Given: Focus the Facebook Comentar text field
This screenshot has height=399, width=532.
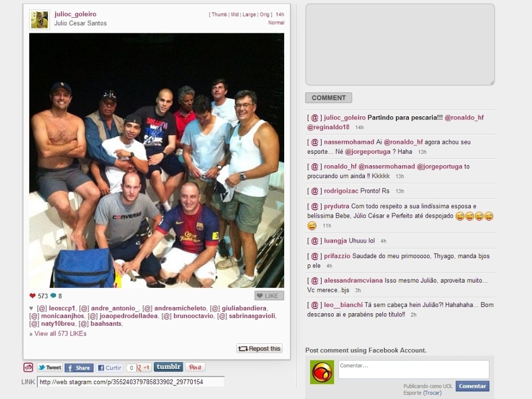Looking at the screenshot, I should [x=414, y=369].
